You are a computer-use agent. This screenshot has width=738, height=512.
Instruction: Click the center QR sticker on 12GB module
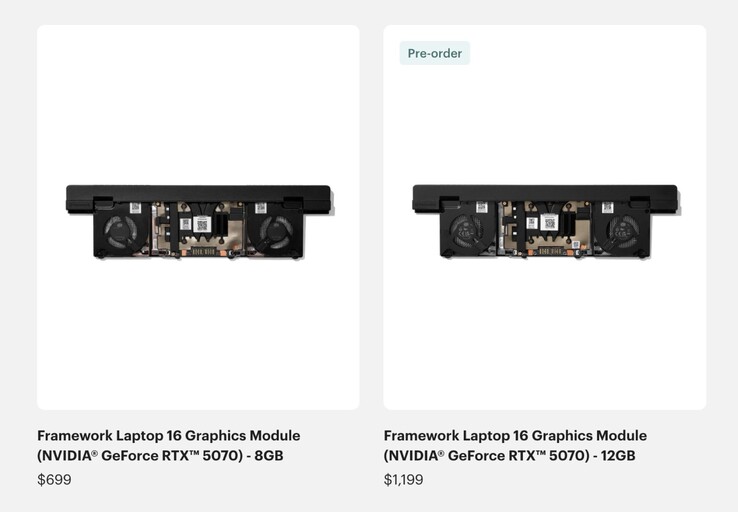[x=549, y=223]
